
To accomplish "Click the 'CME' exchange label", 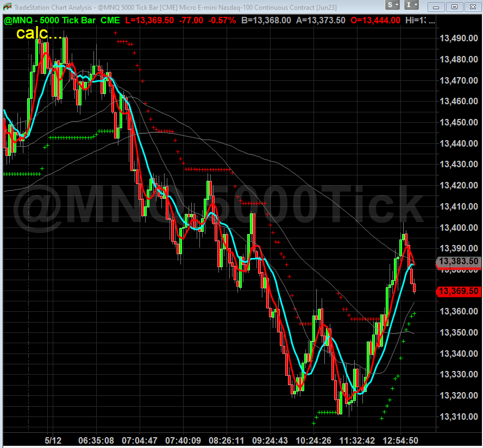I will click(110, 20).
